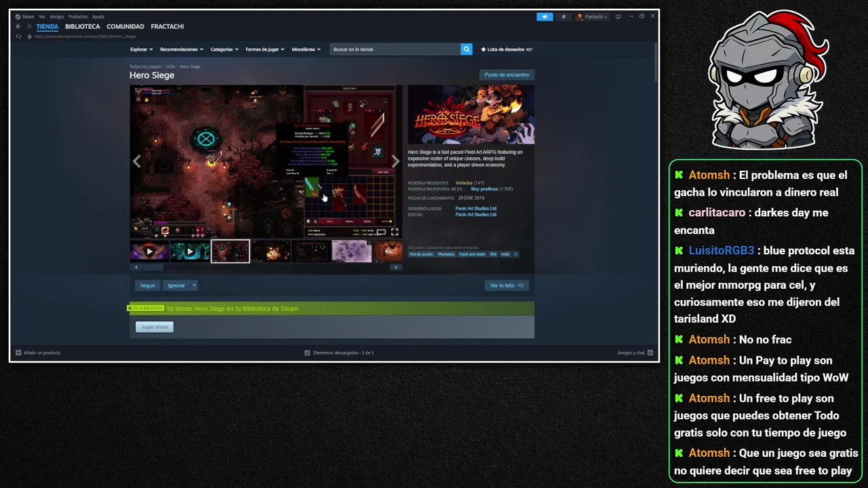Open the Steam menu
The image size is (868, 488).
click(26, 16)
